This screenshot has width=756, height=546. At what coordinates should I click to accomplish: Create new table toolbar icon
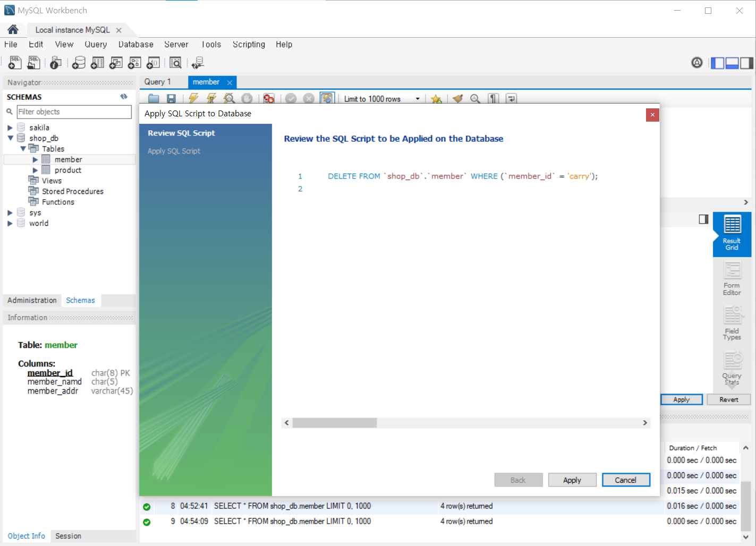pos(97,63)
